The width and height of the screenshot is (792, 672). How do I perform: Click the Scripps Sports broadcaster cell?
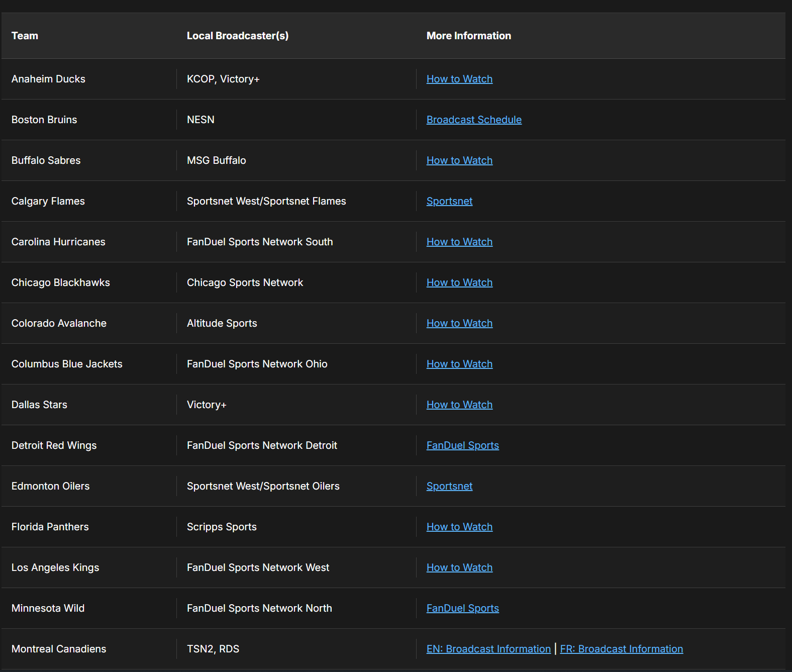pos(296,527)
